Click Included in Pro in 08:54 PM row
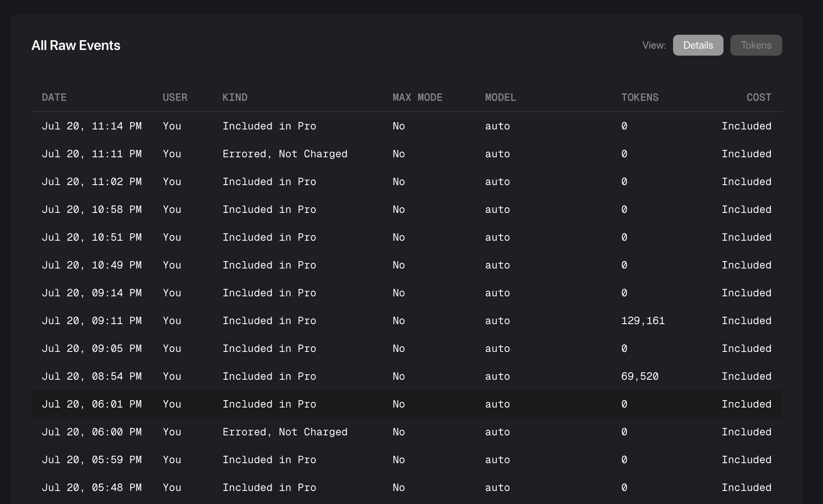 coord(269,376)
